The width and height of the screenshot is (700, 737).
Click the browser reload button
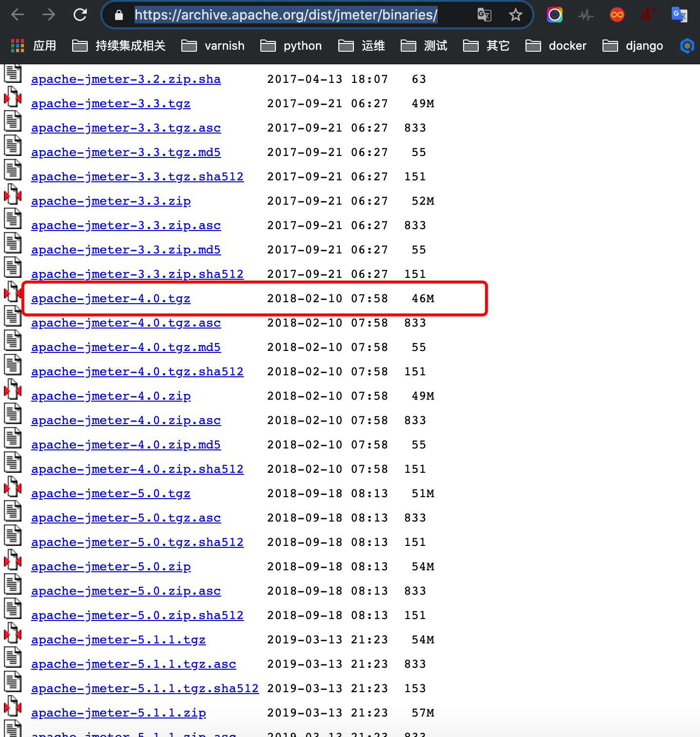pos(80,15)
